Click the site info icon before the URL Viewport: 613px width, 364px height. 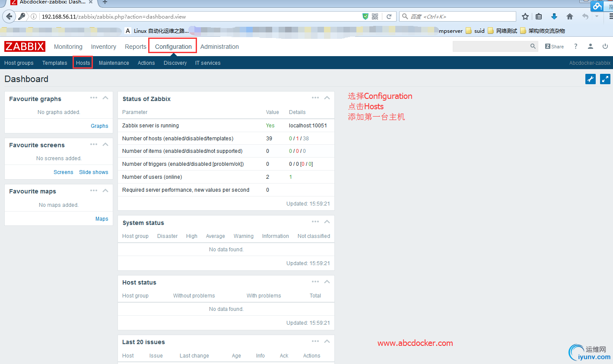click(34, 16)
